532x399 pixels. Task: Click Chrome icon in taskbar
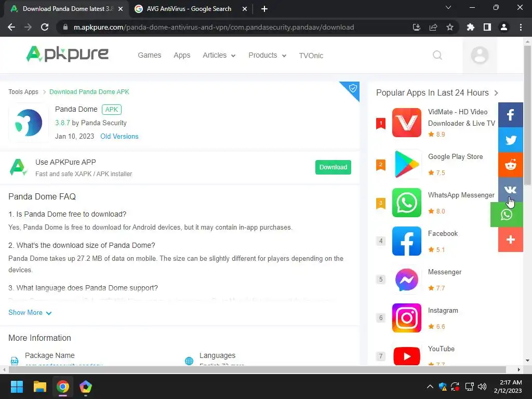point(63,387)
